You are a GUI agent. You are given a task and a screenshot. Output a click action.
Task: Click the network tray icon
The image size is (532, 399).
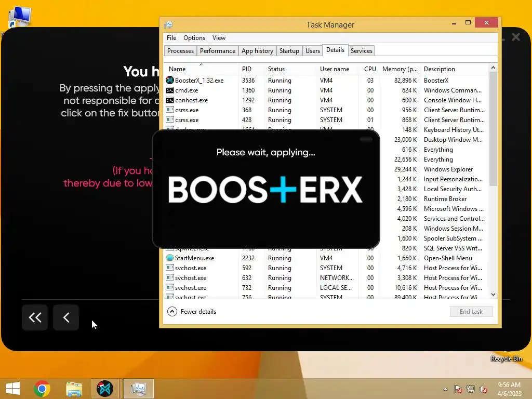click(470, 389)
